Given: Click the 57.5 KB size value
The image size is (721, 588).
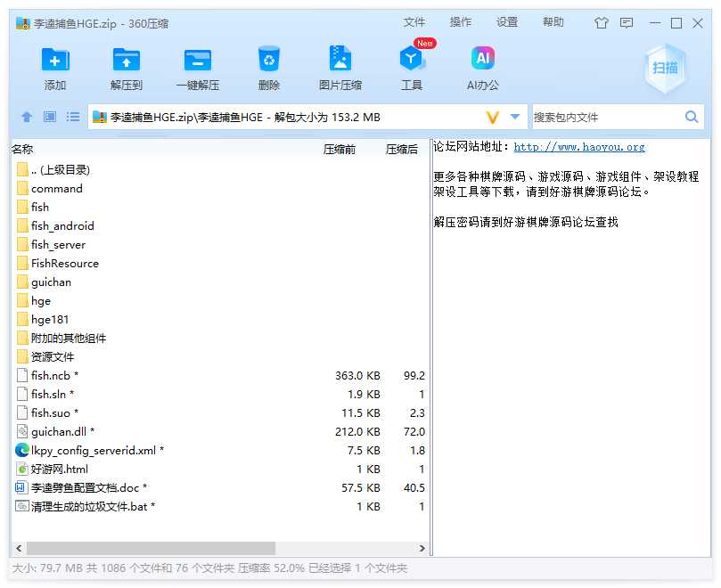Looking at the screenshot, I should [x=361, y=488].
